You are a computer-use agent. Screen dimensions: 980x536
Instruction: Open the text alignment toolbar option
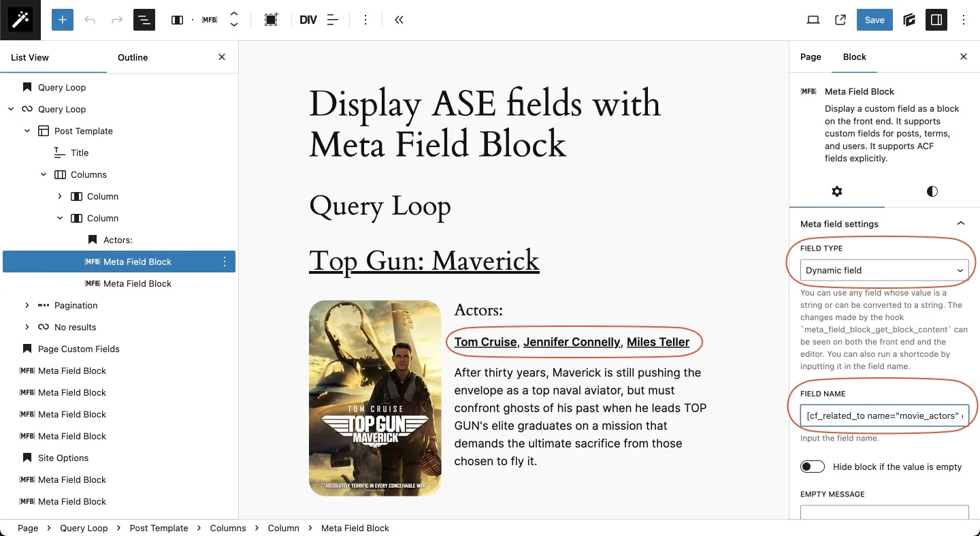pyautogui.click(x=333, y=20)
